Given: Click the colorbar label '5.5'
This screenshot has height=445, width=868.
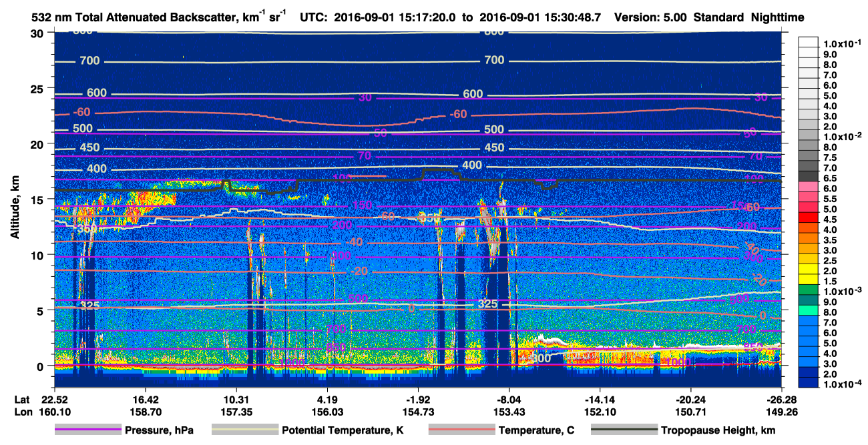Looking at the screenshot, I should click(x=829, y=199).
